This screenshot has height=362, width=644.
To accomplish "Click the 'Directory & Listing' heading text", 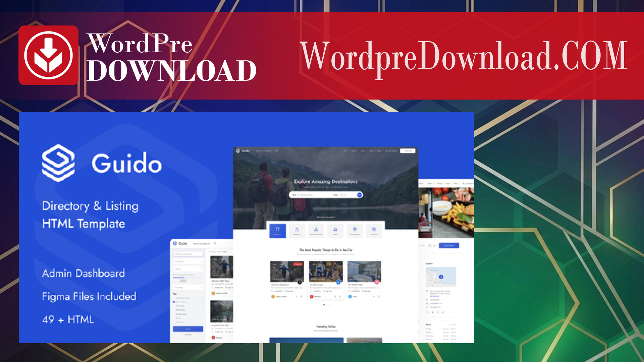I will pos(90,206).
